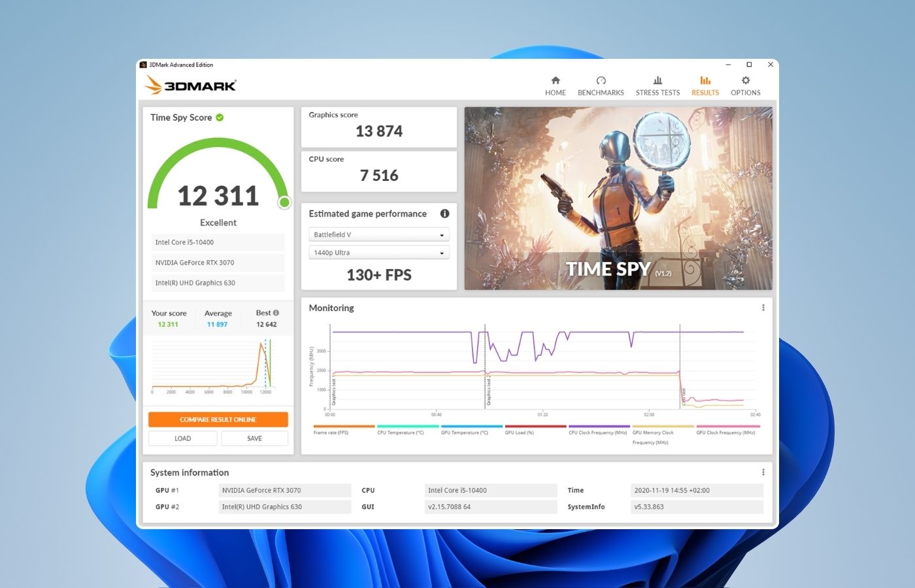The height and width of the screenshot is (588, 915).
Task: Click the Graphics score value 13 874
Action: point(379,131)
